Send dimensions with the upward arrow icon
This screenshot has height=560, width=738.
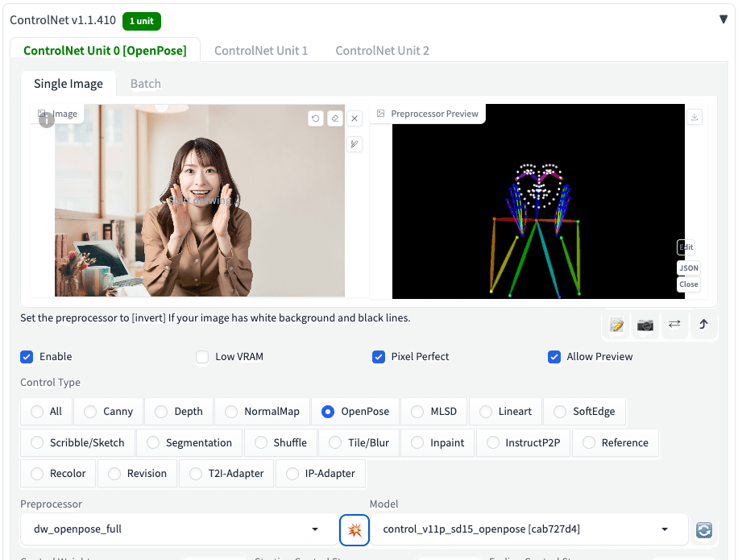tap(703, 324)
